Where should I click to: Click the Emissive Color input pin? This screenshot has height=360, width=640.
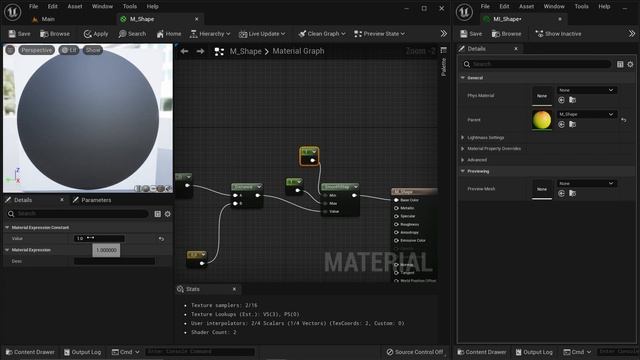(396, 240)
